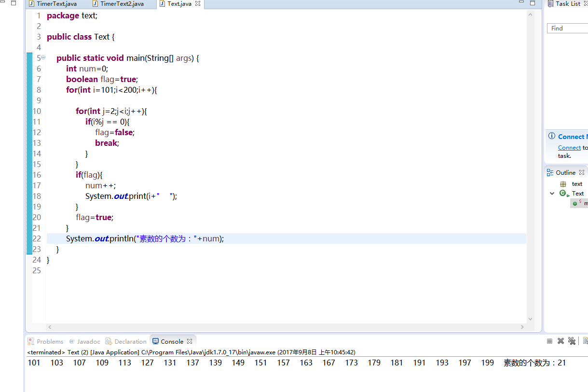Click the Java file icon on Text.java tab
588x392 pixels.
click(162, 4)
